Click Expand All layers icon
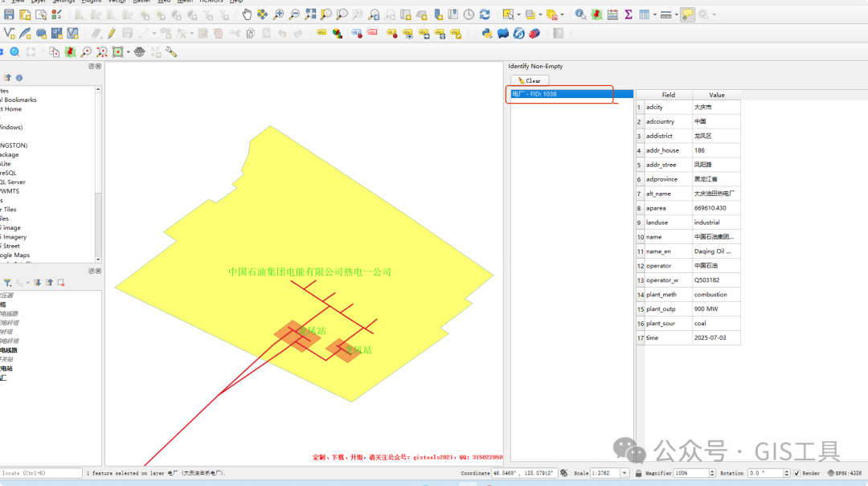The width and height of the screenshot is (868, 486). 37,283
